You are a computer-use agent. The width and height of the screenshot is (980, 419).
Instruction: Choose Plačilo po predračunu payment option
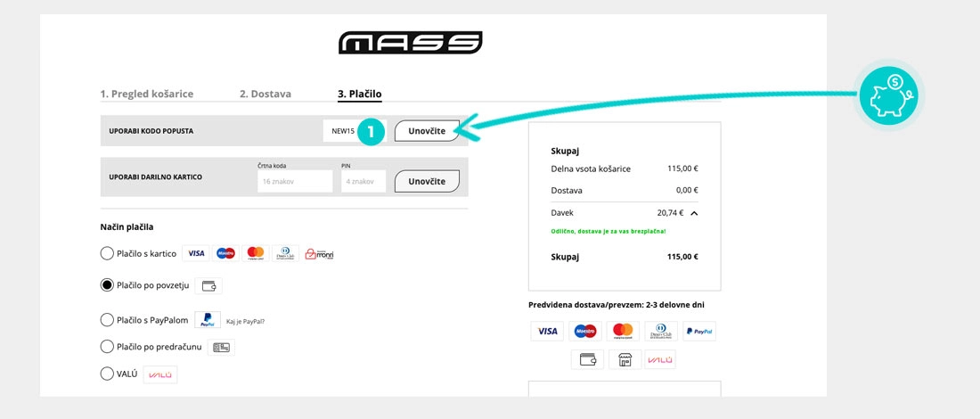(x=107, y=347)
